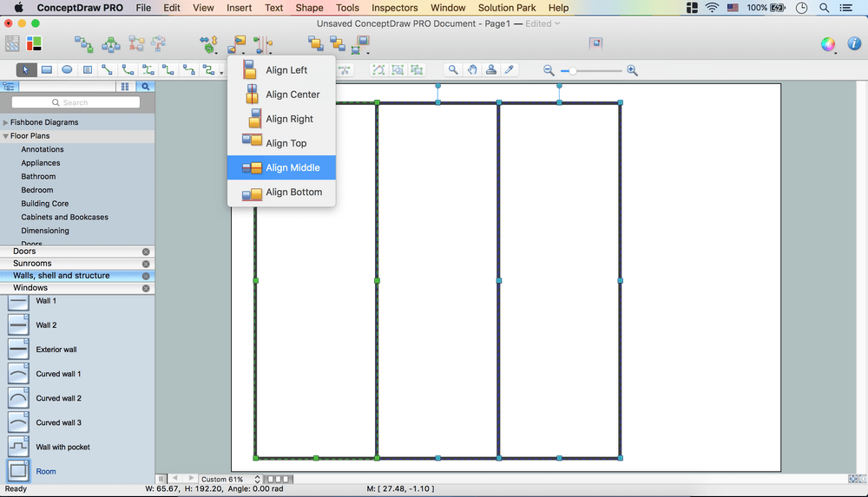Image resolution: width=868 pixels, height=497 pixels.
Task: Activate the hand pan tool
Action: [472, 70]
